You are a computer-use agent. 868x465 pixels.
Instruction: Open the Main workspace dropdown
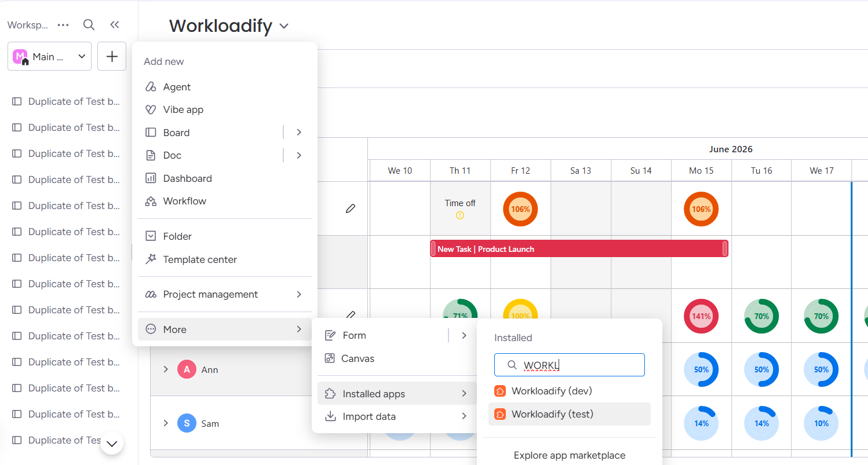click(49, 56)
